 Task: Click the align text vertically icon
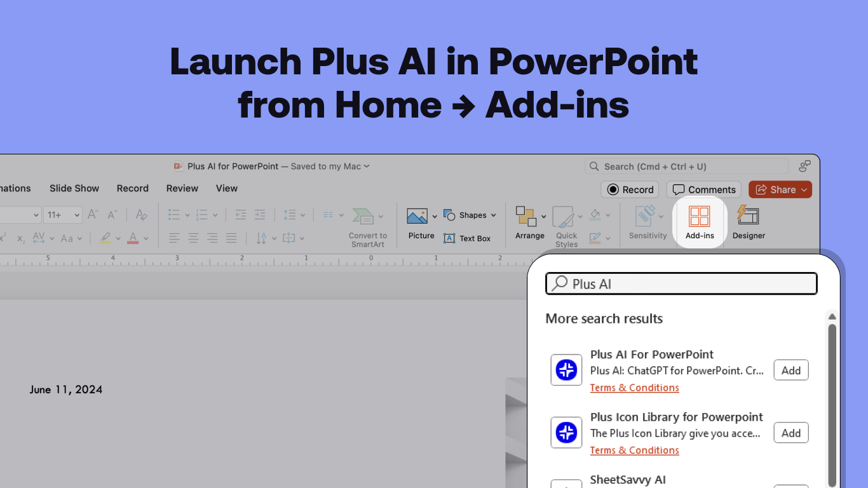pos(288,238)
